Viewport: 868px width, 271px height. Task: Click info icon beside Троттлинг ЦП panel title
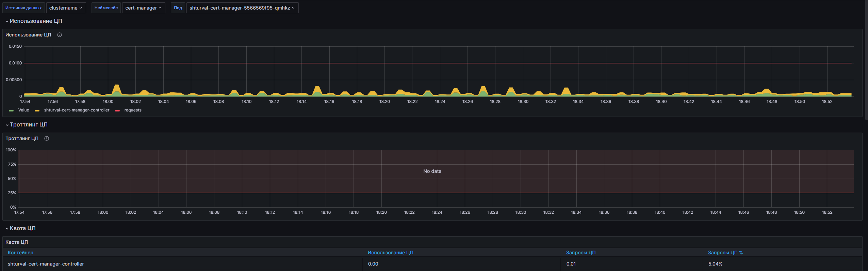pos(47,138)
